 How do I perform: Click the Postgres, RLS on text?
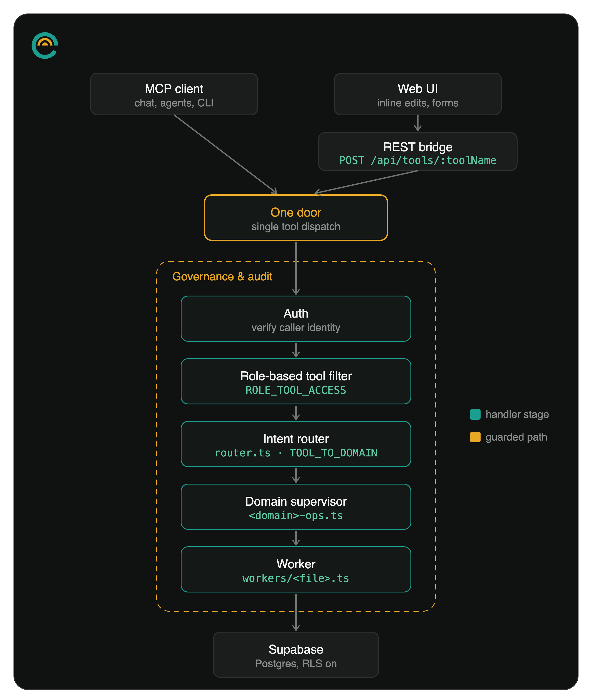click(x=296, y=664)
